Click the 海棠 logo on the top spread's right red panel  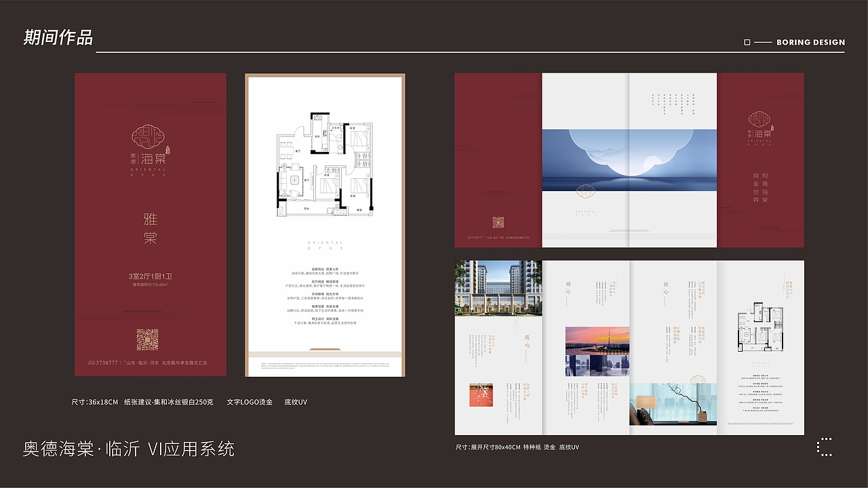tap(762, 129)
